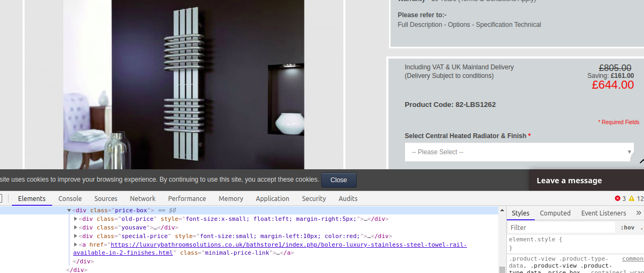Open the Network tab
The height and width of the screenshot is (273, 644).
click(143, 199)
